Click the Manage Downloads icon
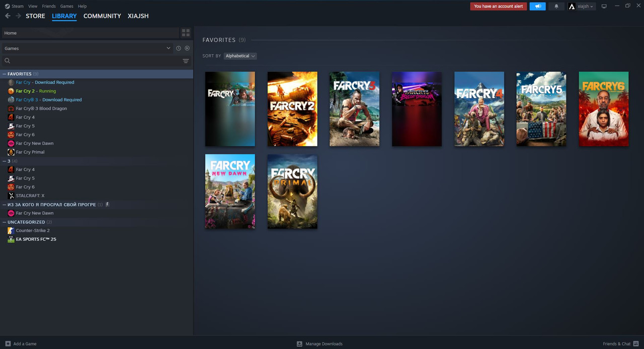The image size is (644, 349). pyautogui.click(x=299, y=343)
